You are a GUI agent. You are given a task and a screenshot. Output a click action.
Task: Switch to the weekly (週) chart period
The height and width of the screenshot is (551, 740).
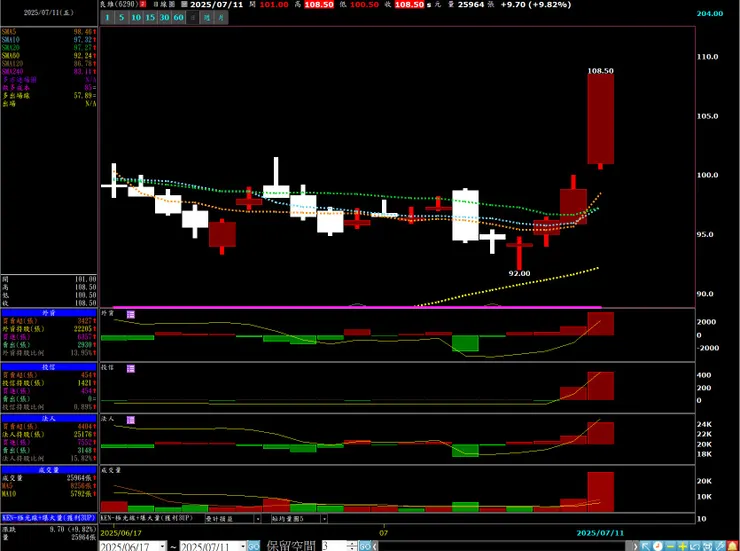207,18
